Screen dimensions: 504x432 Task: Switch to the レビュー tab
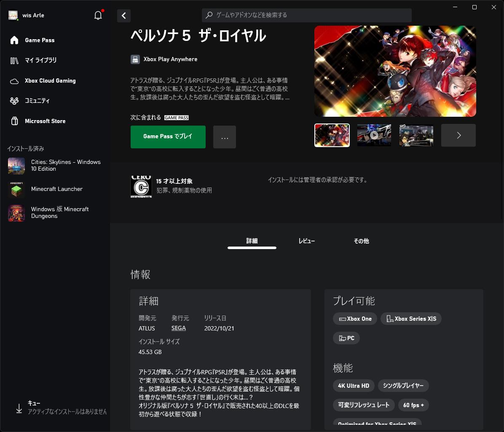307,241
